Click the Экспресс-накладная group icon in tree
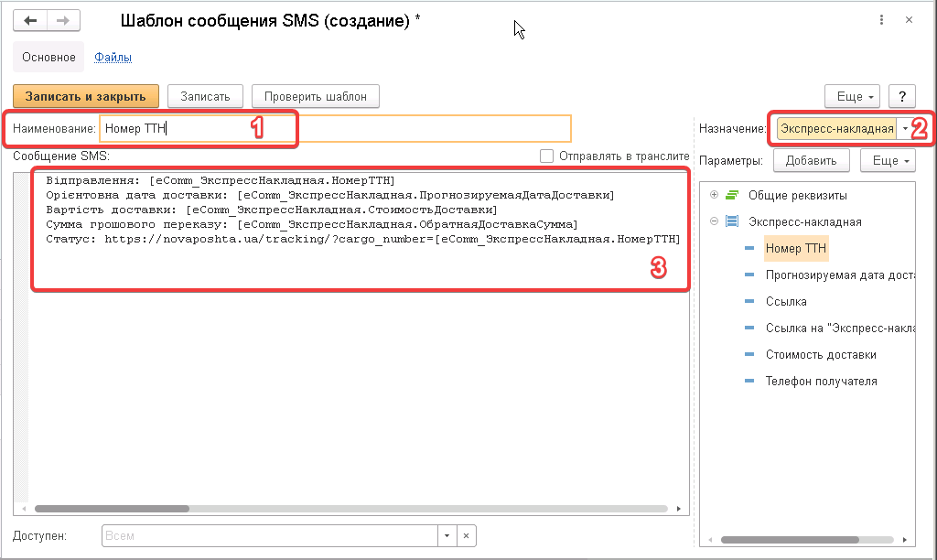 coord(732,221)
